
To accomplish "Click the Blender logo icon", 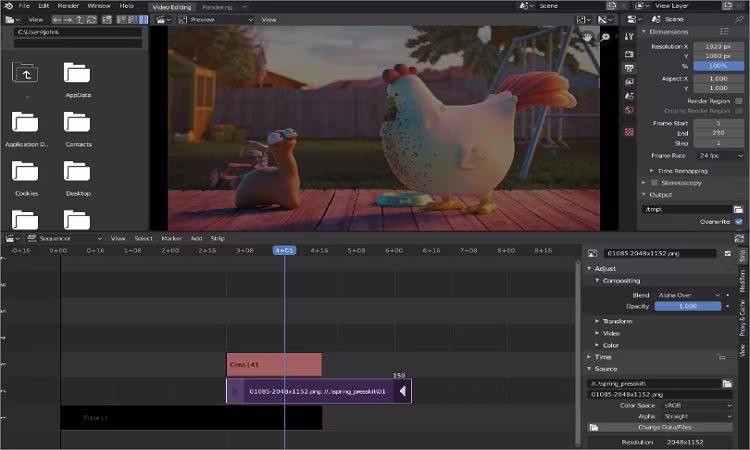I will [8, 6].
